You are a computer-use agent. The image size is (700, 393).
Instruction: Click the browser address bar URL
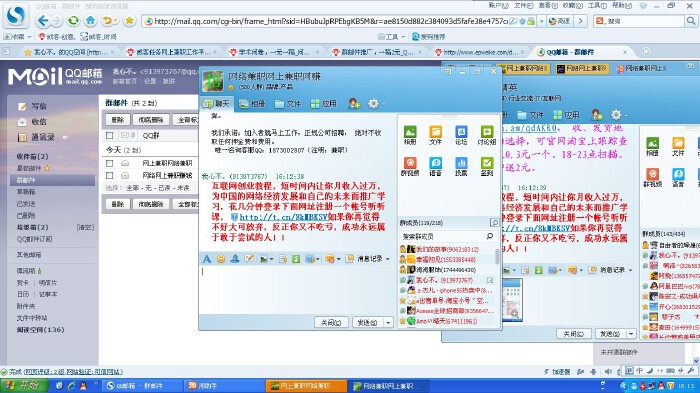click(x=330, y=21)
